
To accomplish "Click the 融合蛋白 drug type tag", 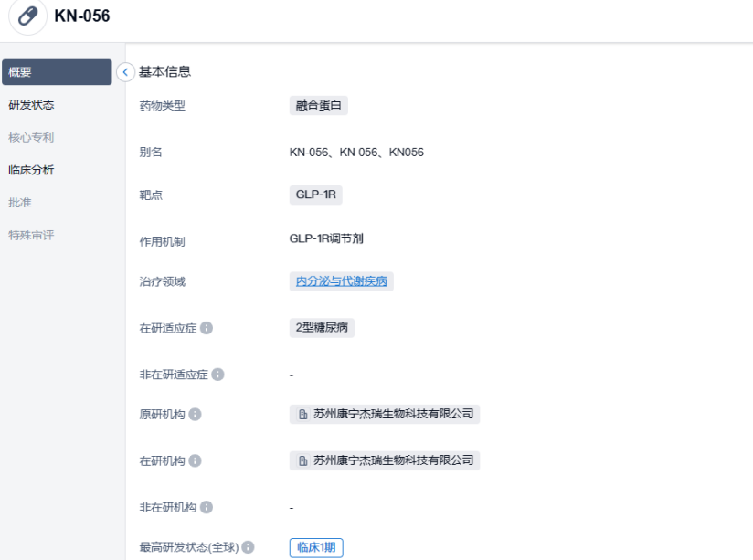I will point(318,105).
